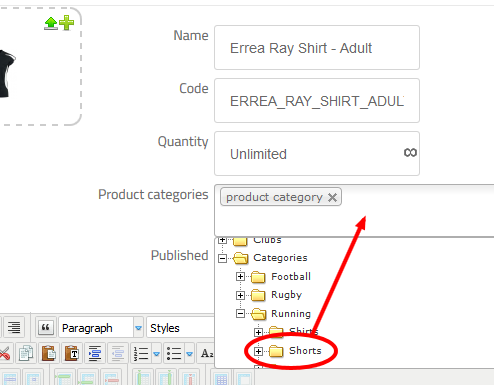Click the blockquote toolbar button
Screen dimensions: 494x385
coord(46,328)
